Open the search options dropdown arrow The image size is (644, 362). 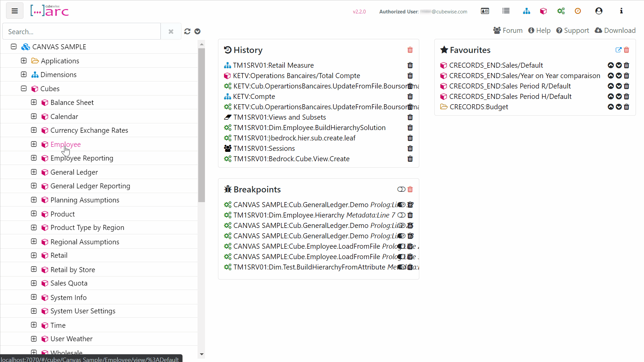point(198,31)
